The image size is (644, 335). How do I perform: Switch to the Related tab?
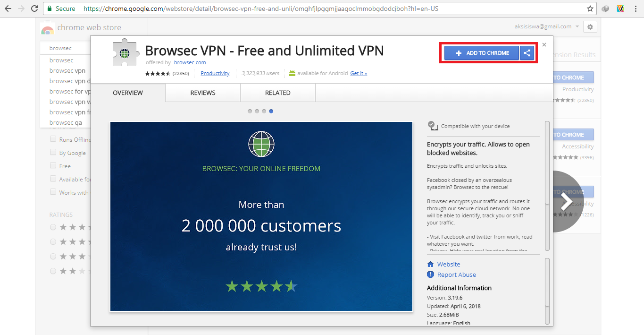pos(278,93)
